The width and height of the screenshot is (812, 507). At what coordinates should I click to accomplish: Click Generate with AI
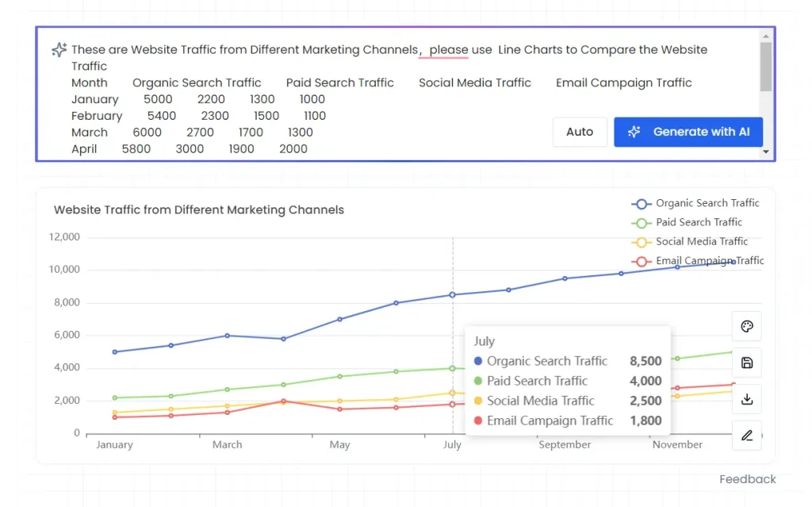point(688,132)
